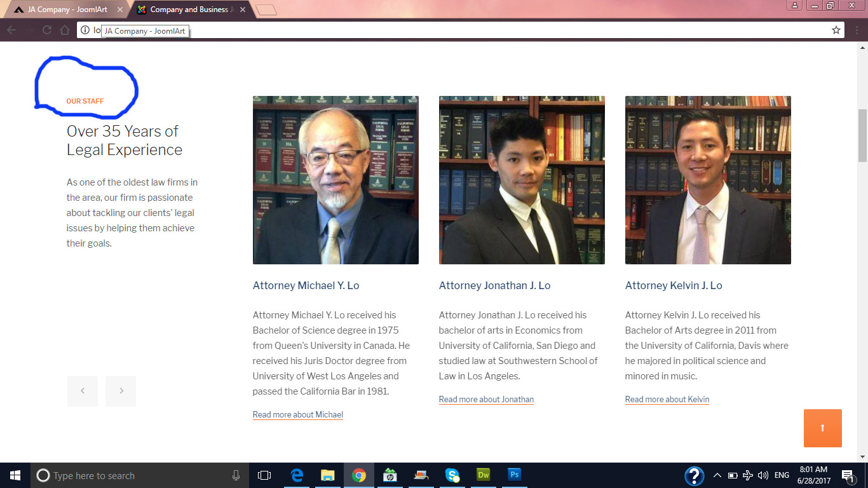The width and height of the screenshot is (868, 488).
Task: View site information icon in address bar
Action: point(85,30)
